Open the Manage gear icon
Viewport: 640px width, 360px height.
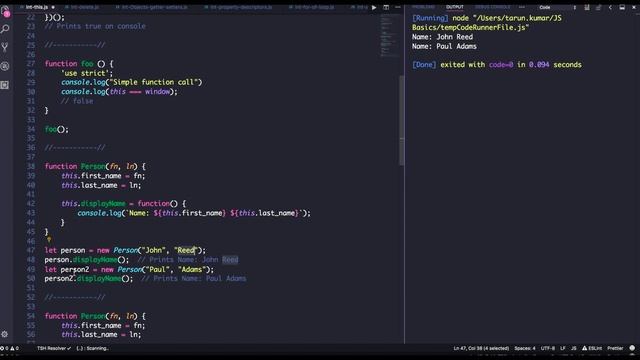point(4,334)
